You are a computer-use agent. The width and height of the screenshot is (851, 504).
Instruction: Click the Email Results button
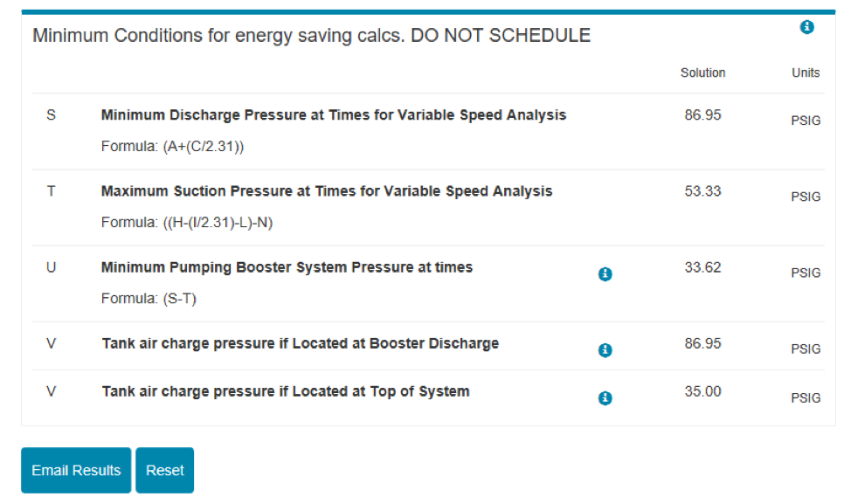coord(76,470)
